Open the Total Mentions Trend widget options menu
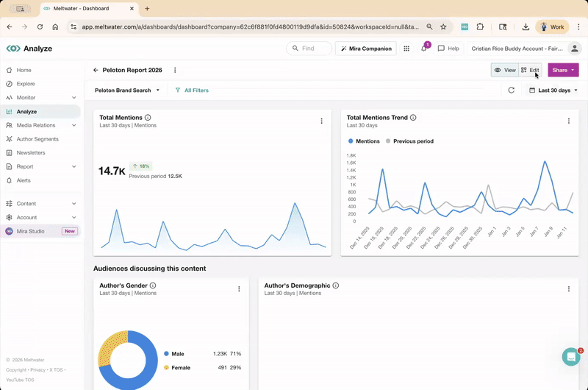Viewport: 588px width, 390px height. [x=569, y=121]
